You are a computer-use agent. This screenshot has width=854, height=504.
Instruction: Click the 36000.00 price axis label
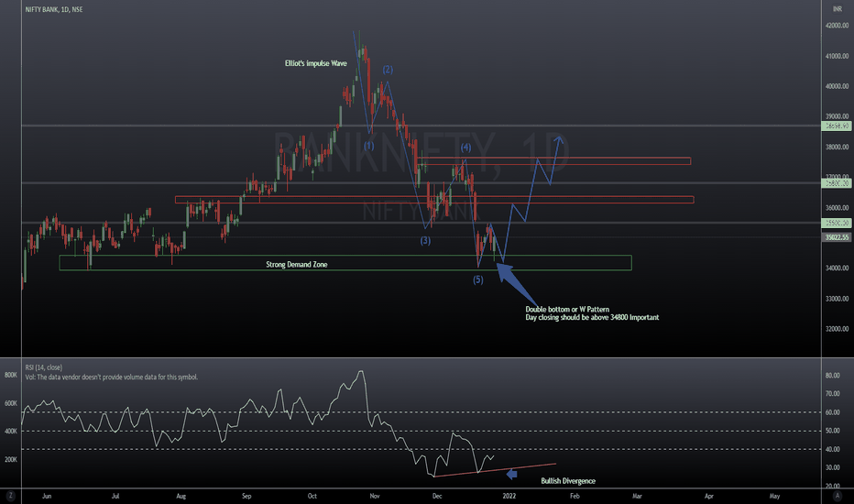tap(838, 208)
